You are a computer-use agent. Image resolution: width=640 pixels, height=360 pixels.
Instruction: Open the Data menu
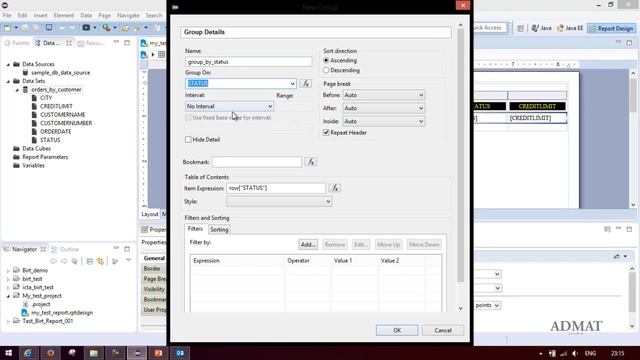point(86,15)
